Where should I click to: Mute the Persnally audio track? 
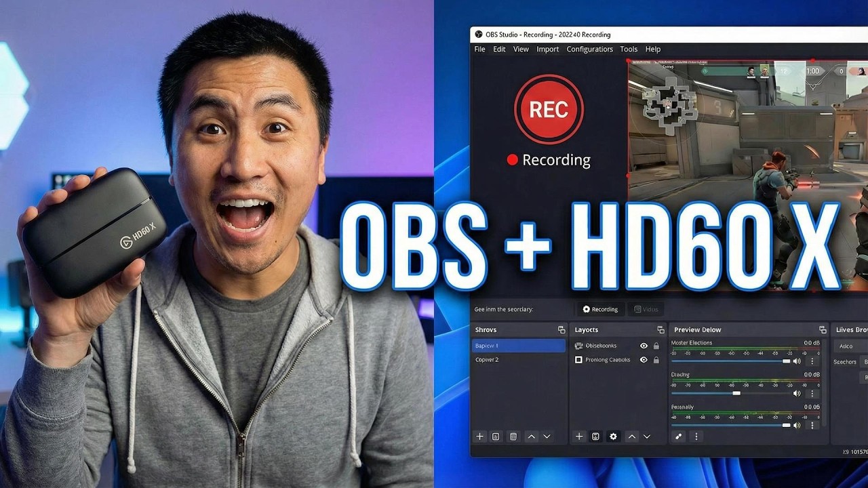(797, 426)
